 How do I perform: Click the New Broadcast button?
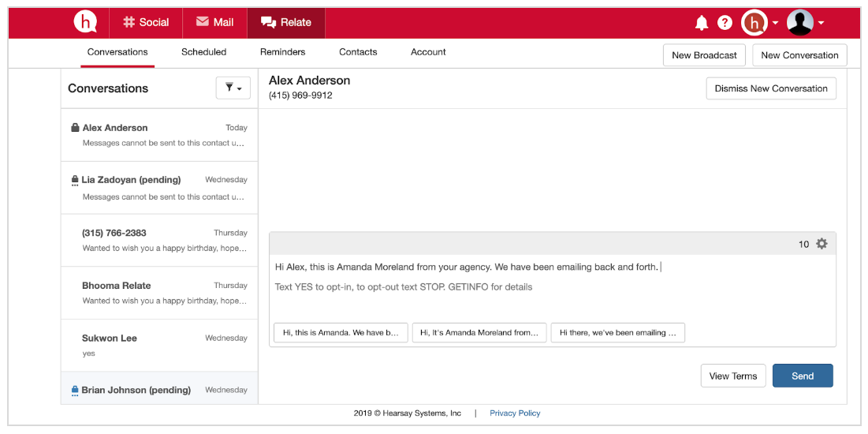coord(704,55)
